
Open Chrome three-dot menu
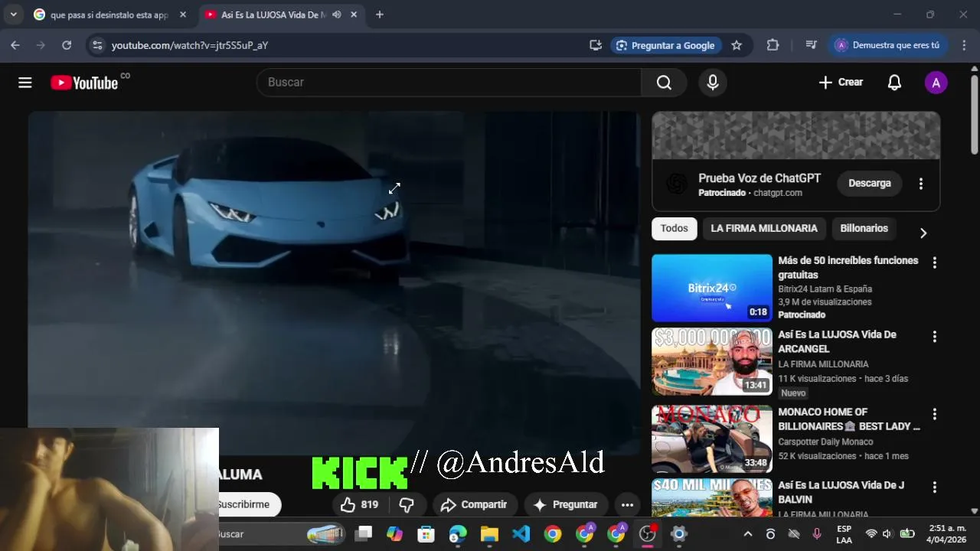(x=965, y=45)
